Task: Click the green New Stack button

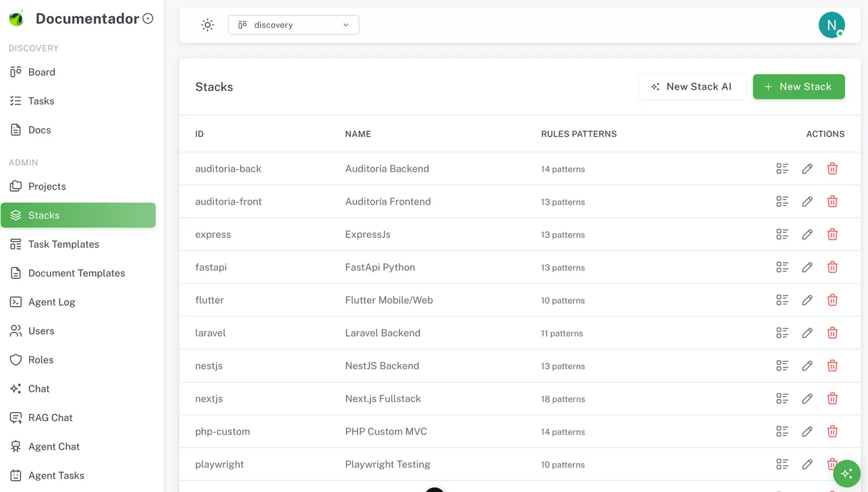Action: point(799,87)
